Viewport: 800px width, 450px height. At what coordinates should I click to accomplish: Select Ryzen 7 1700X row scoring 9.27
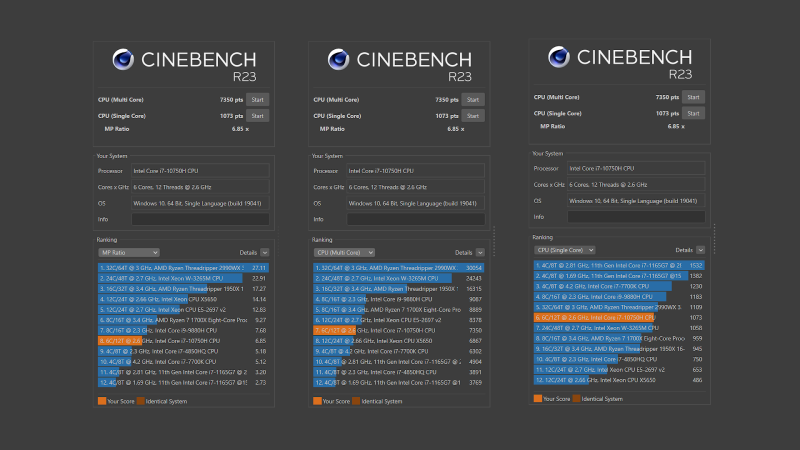click(183, 320)
